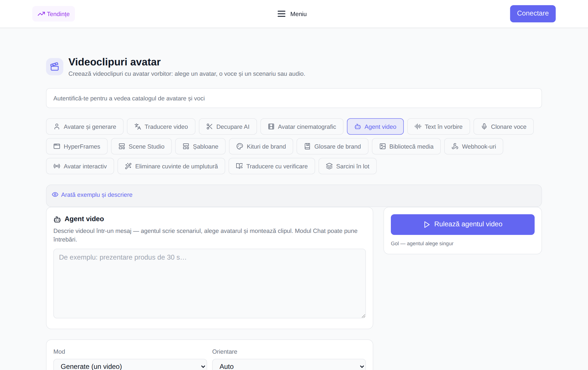Open the Avatare și generare tab
Viewport: 588px width, 370px height.
point(85,126)
